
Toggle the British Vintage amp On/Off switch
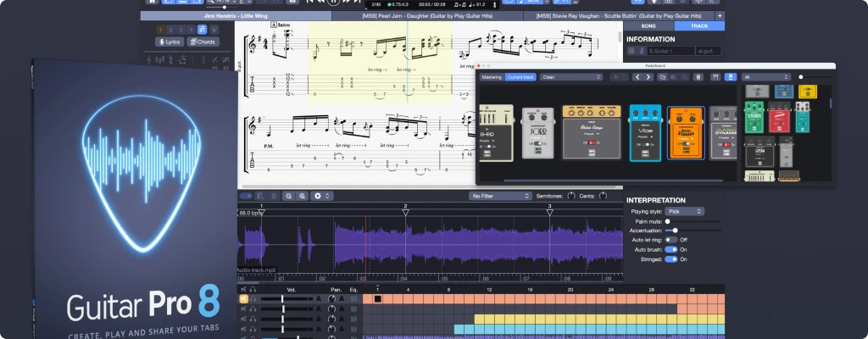point(591,142)
